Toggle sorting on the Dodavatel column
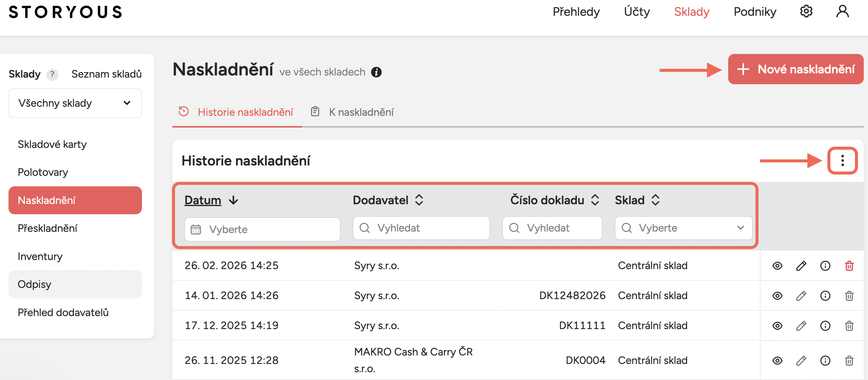The image size is (868, 380). tap(419, 200)
